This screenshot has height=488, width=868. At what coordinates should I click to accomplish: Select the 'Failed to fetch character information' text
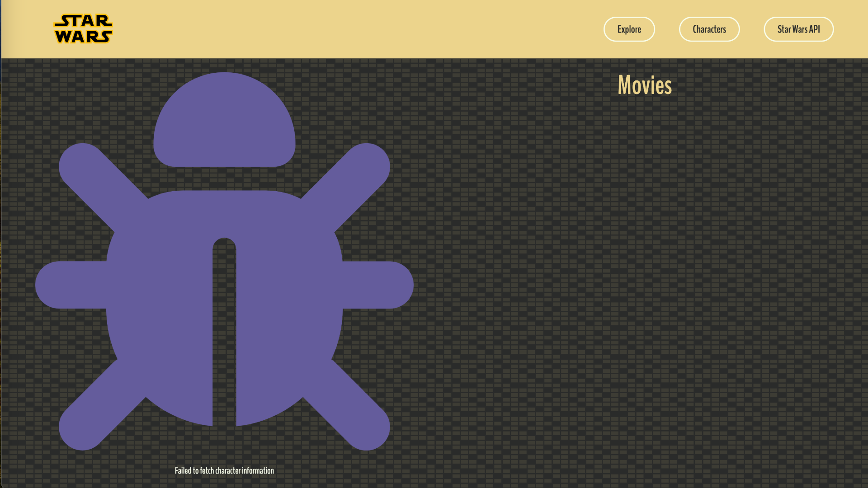point(224,470)
